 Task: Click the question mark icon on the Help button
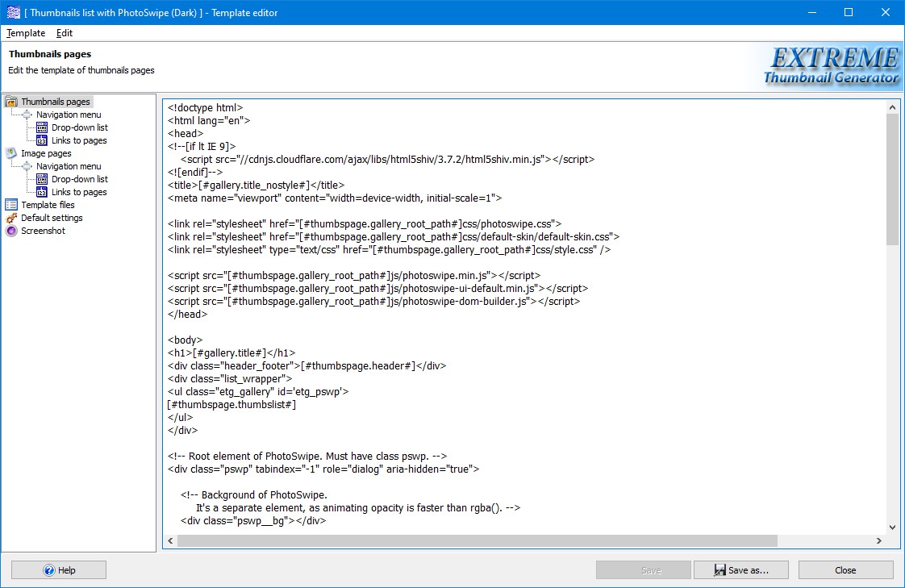pyautogui.click(x=49, y=570)
